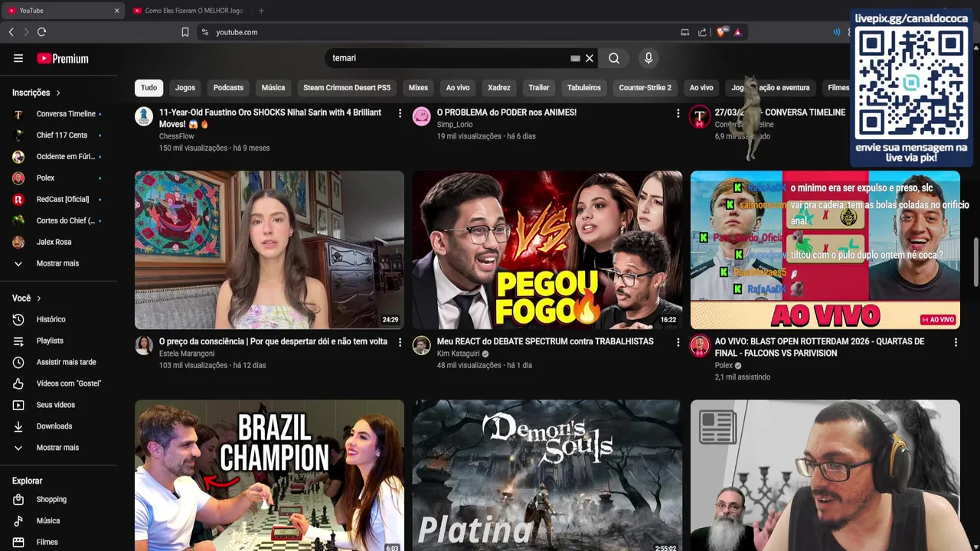Show more items below Downloads
The width and height of the screenshot is (980, 551).
(x=59, y=448)
